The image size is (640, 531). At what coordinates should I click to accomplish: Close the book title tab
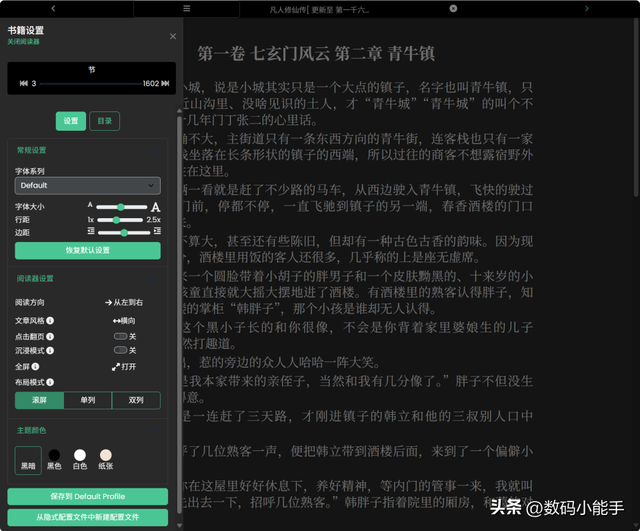(453, 8)
